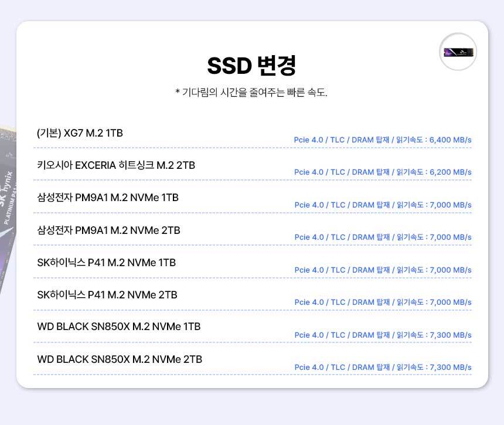This screenshot has width=504, height=425.
Task: Select SK하이닉스 P41 M.2 NVMe 1TB
Action: click(106, 263)
